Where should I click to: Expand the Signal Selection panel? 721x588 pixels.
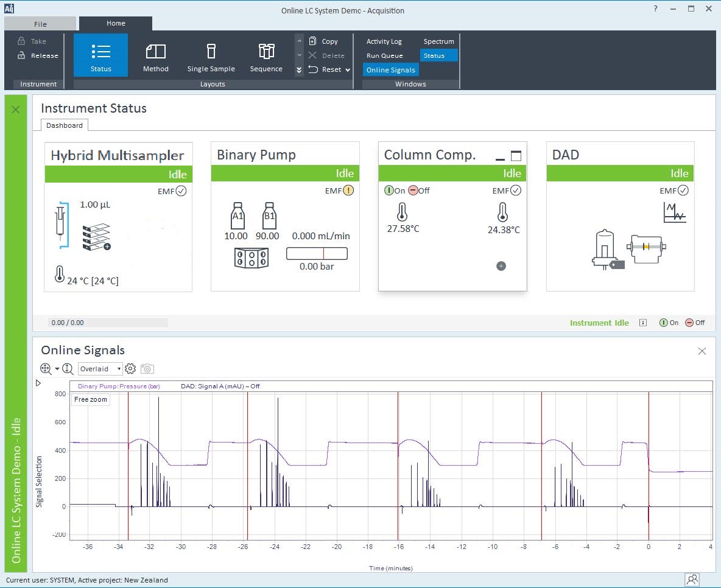pyautogui.click(x=38, y=383)
